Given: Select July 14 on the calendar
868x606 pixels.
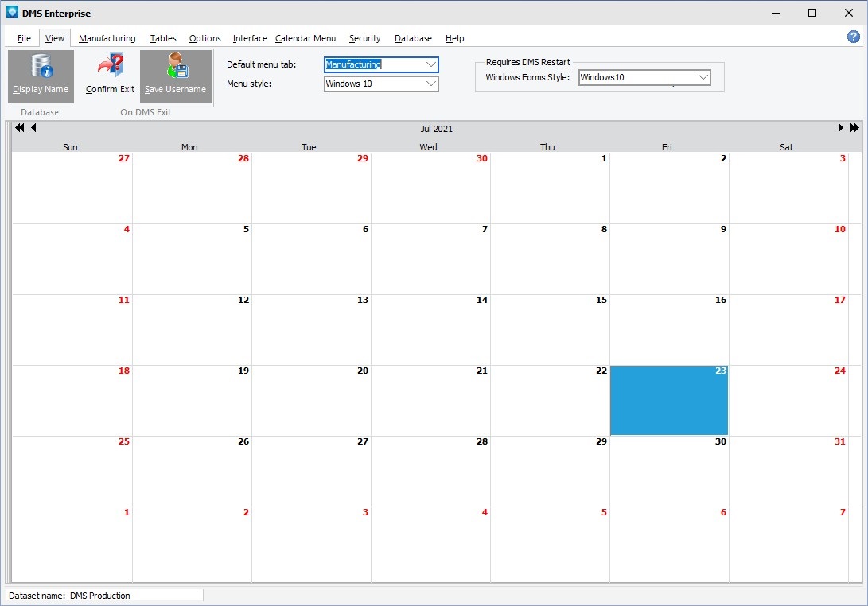Looking at the screenshot, I should 430,330.
